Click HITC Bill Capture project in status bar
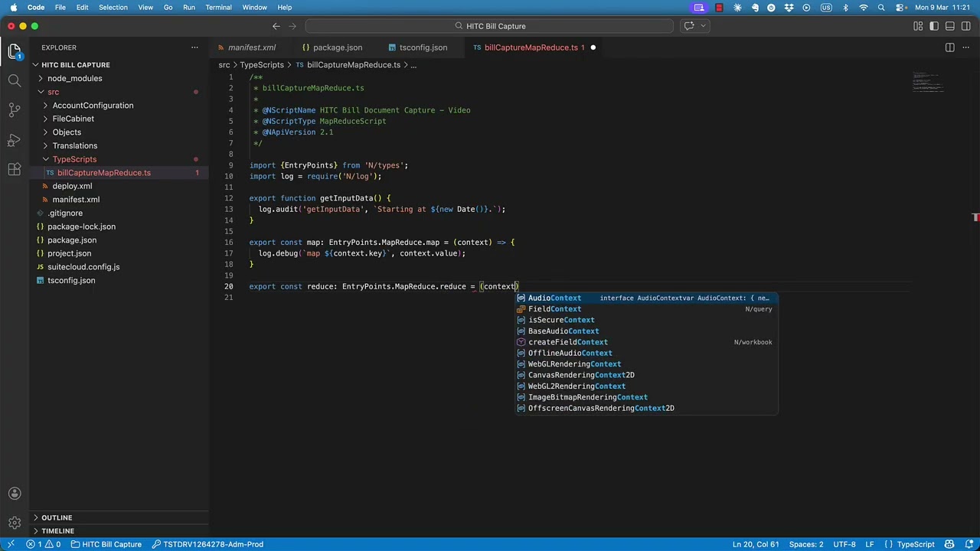980x551 pixels. [x=106, y=544]
